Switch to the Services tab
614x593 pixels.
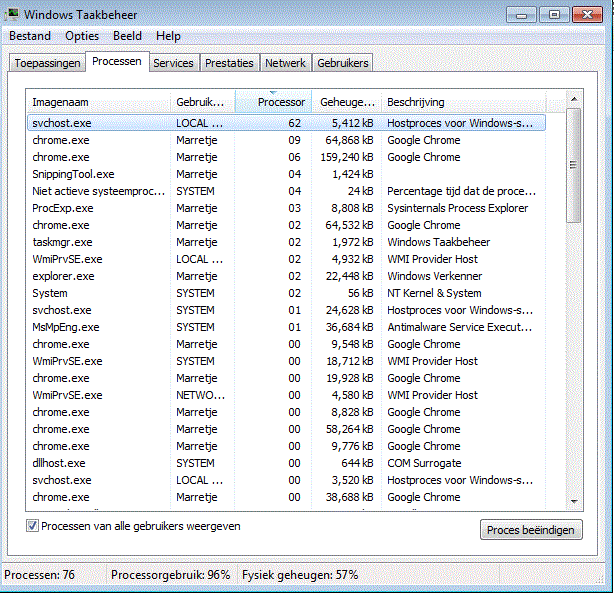(173, 63)
